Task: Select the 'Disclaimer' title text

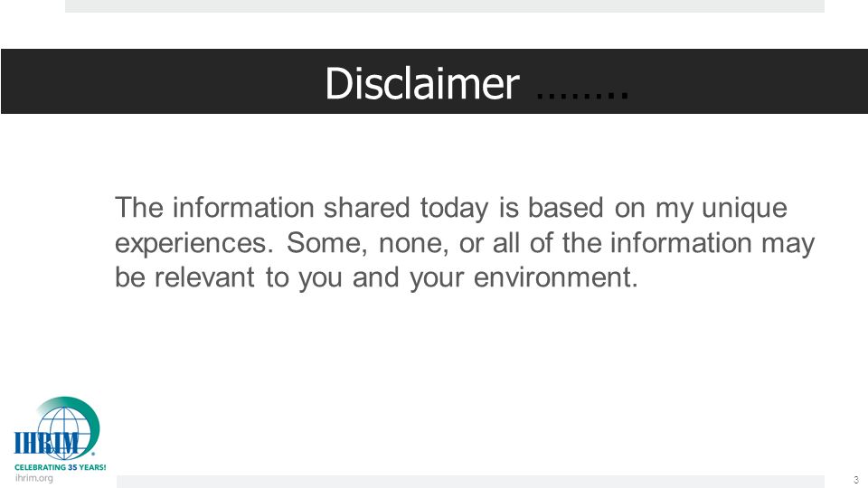Action: tap(422, 83)
